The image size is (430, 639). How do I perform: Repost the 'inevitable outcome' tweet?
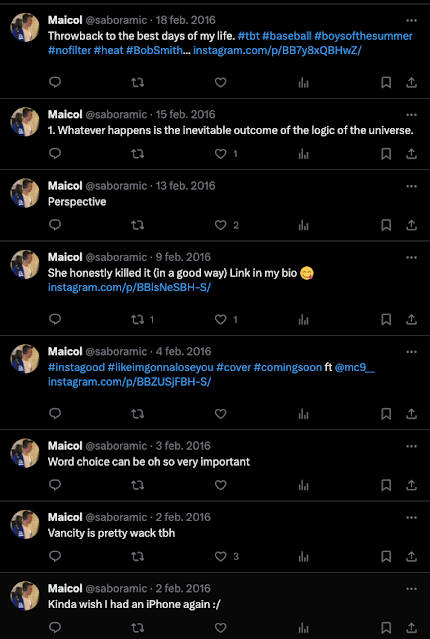138,154
